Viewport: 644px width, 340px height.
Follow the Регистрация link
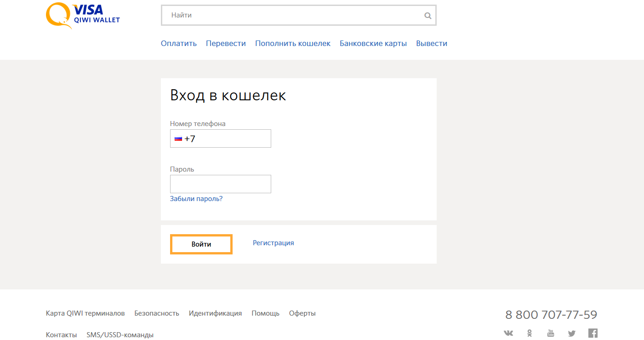273,243
